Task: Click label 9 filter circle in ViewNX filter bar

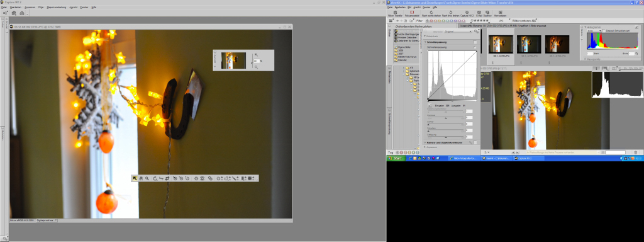Action: (464, 21)
